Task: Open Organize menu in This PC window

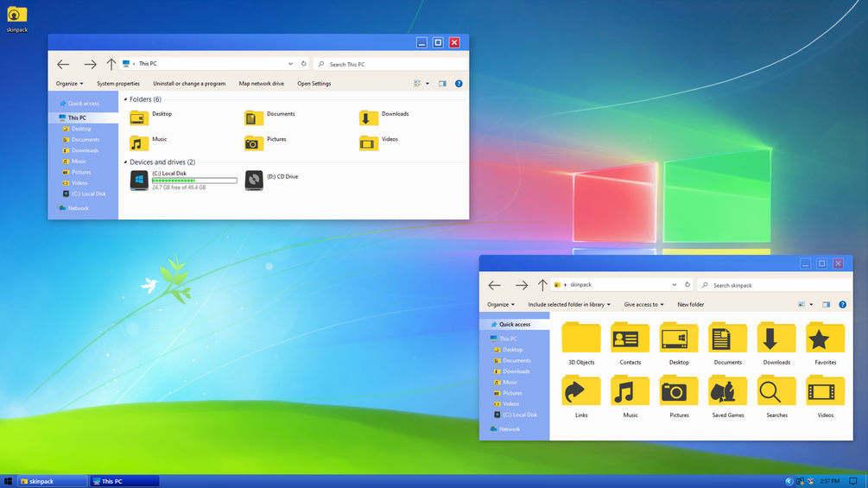Action: coord(69,84)
